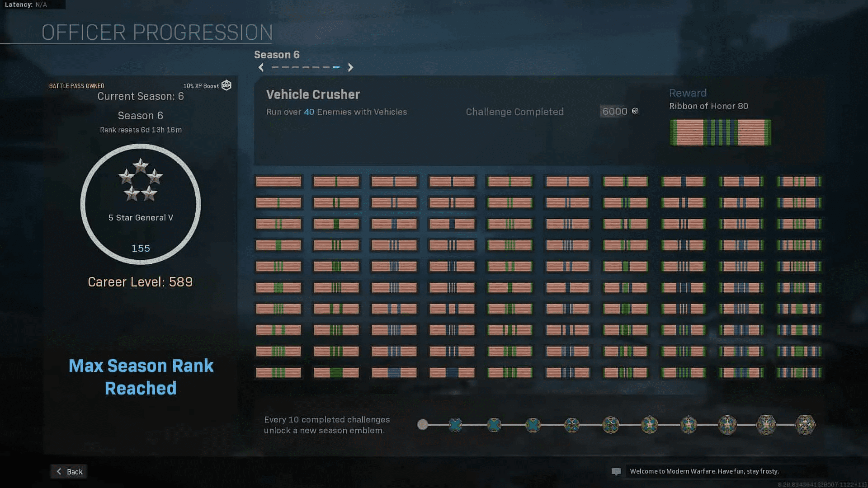Click the left arrow to view the previous season
The image size is (868, 488).
[x=261, y=67]
